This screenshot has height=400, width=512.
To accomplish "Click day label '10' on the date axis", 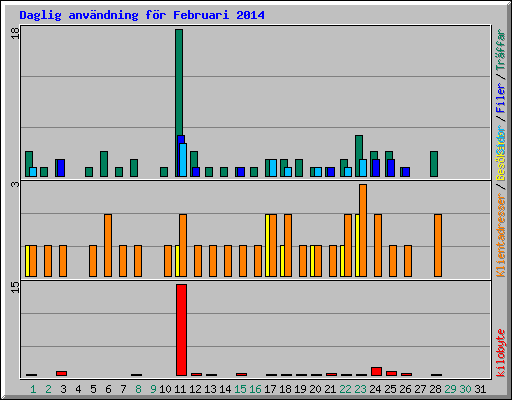I will [x=165, y=389].
